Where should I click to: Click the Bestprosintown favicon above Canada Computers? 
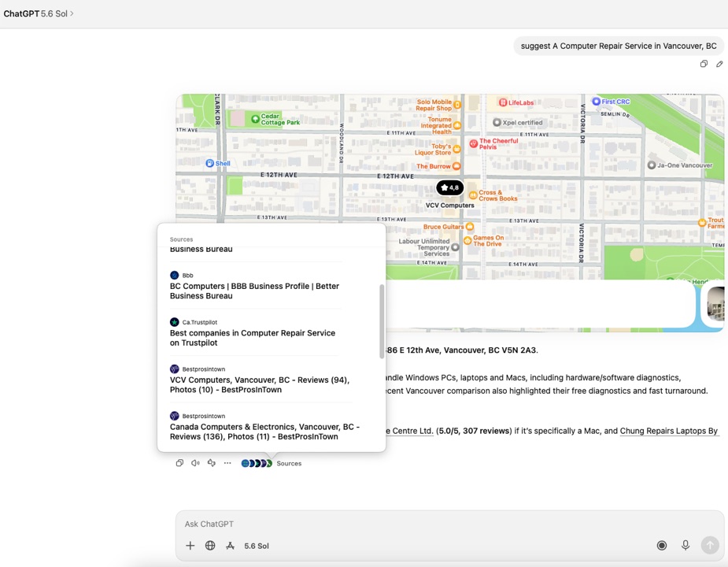click(x=175, y=416)
